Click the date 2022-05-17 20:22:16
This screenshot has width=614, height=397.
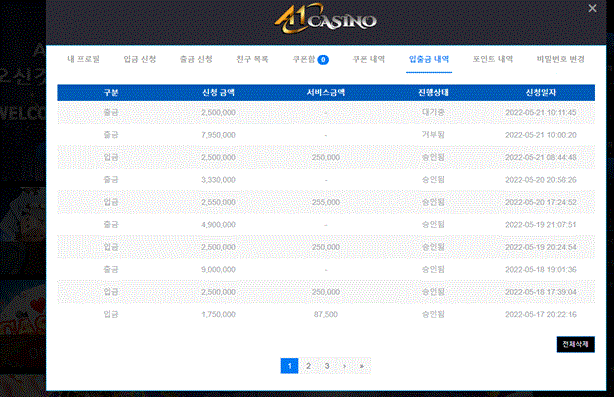(541, 314)
